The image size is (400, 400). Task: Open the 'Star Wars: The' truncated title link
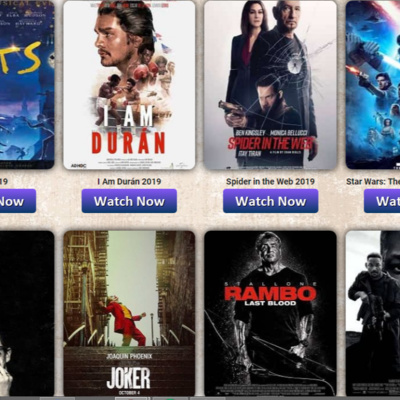373,182
